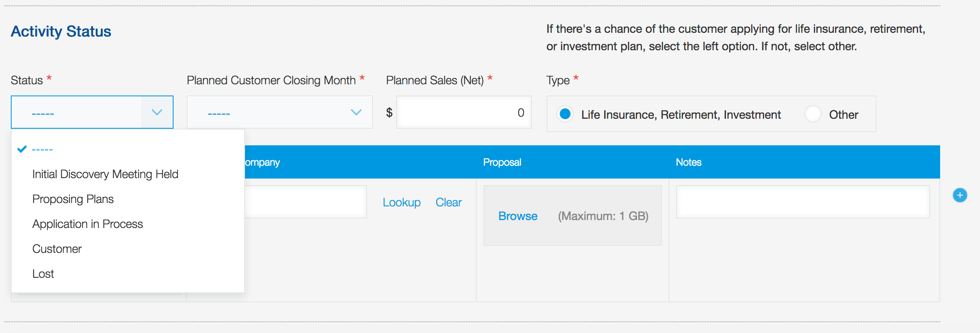Click the Clear link
Screen dimensions: 980x333
click(448, 202)
